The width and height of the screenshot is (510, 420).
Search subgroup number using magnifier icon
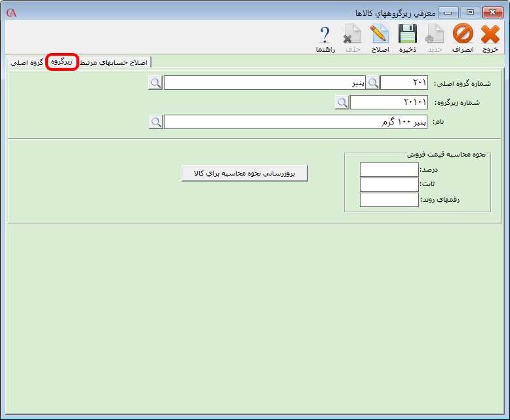[x=342, y=102]
